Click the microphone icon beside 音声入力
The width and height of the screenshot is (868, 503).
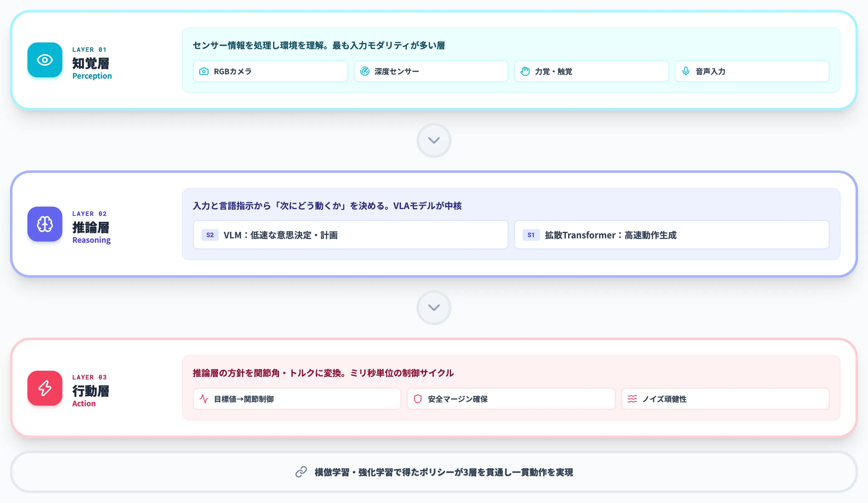click(686, 71)
